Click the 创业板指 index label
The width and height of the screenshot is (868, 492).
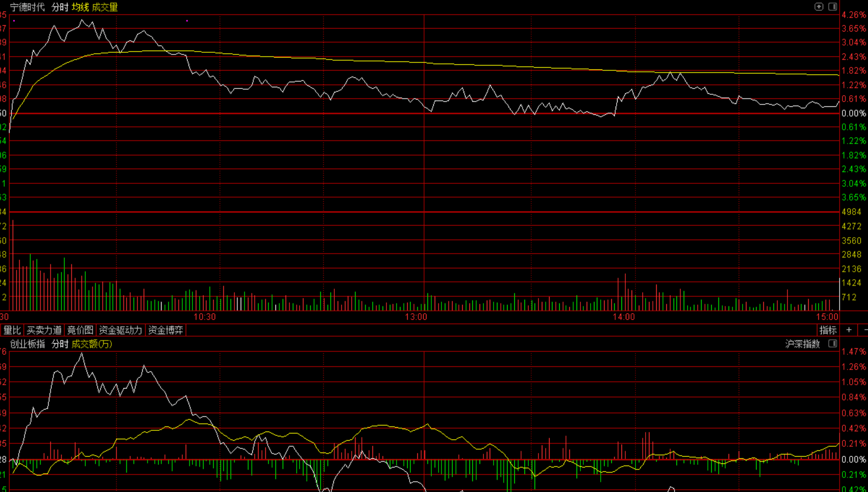(28, 344)
